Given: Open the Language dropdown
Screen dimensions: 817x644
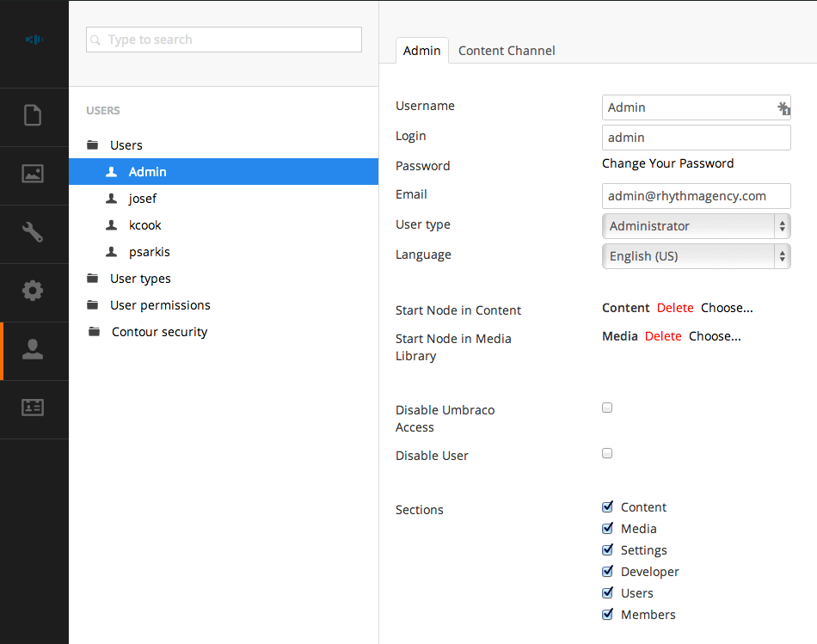Looking at the screenshot, I should point(696,256).
